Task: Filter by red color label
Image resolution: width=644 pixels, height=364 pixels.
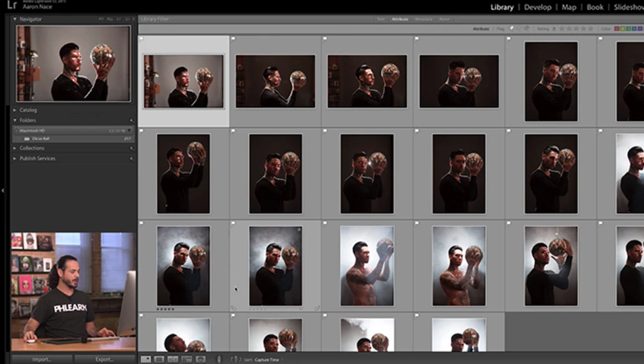Action: [616, 29]
